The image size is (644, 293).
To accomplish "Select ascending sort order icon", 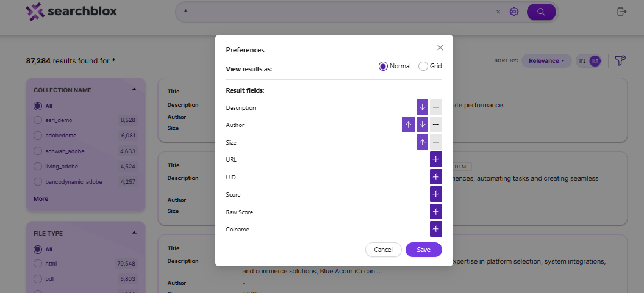I will click(595, 61).
